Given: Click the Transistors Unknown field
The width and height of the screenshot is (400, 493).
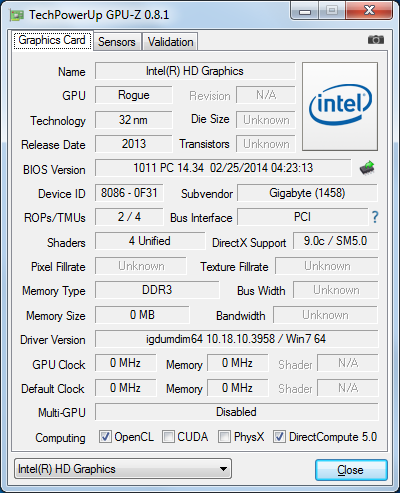Looking at the screenshot, I should pos(266,144).
